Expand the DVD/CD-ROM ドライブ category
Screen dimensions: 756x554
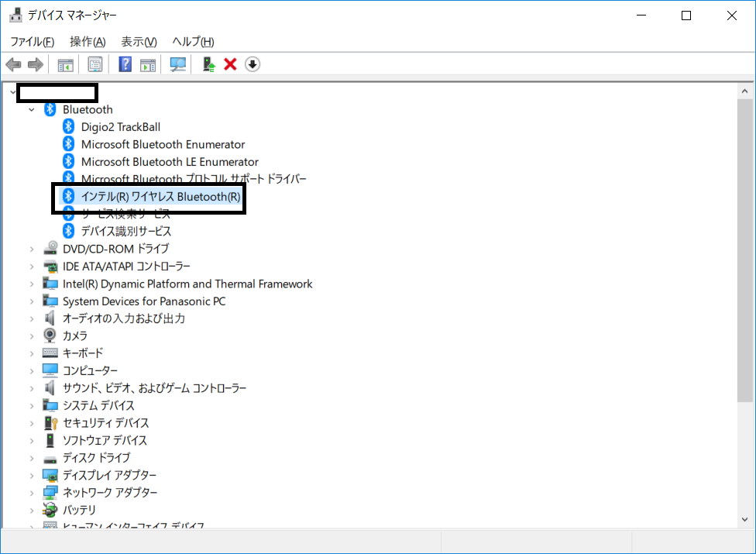click(x=32, y=249)
